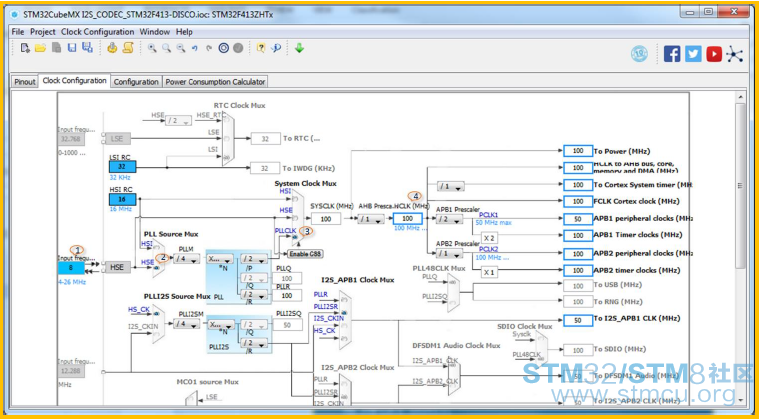
Task: Click the New Project toolbar icon
Action: click(x=25, y=48)
